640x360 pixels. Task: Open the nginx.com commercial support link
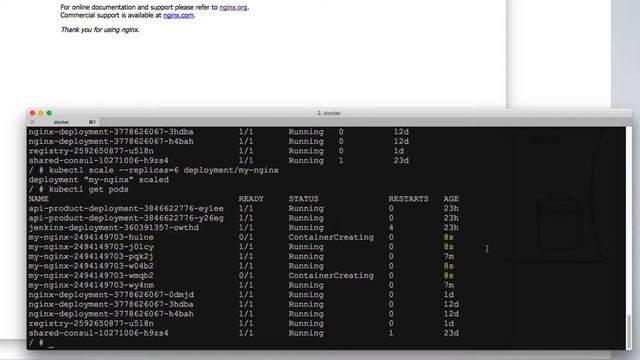pyautogui.click(x=178, y=16)
